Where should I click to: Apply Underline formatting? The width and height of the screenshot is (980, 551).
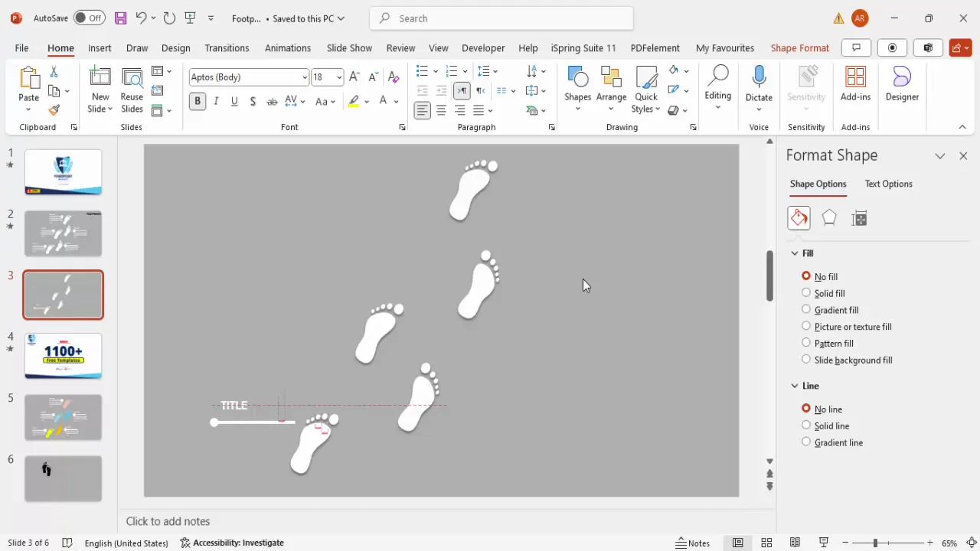[234, 101]
